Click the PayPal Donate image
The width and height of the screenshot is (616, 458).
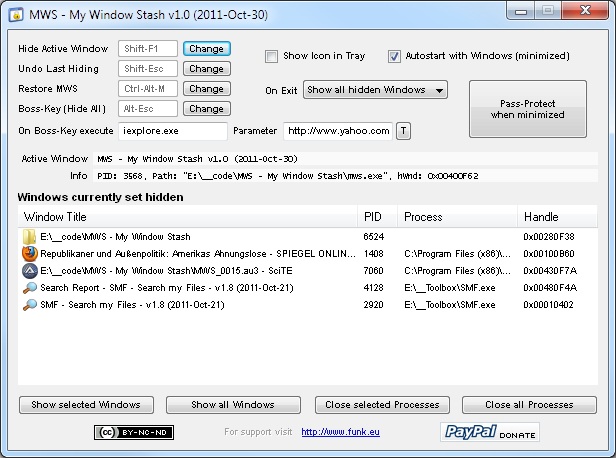point(490,432)
